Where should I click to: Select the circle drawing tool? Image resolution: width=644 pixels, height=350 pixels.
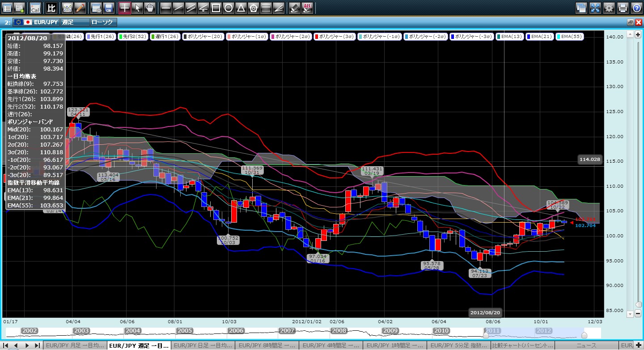228,8
